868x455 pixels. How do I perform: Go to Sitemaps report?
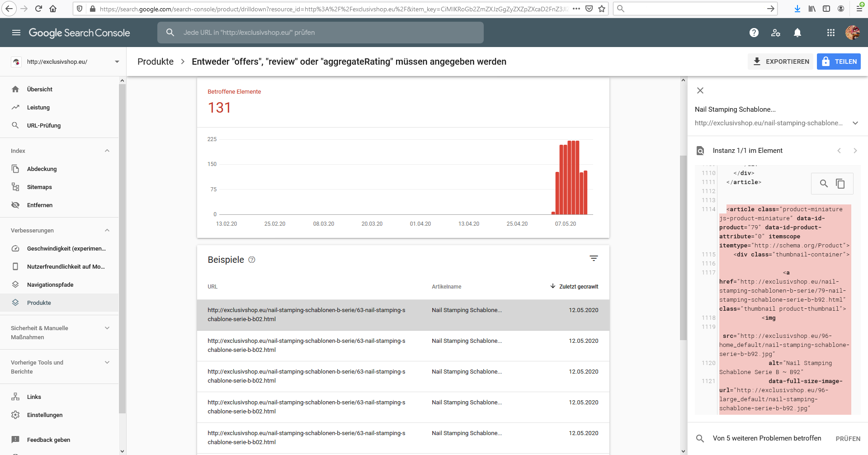[39, 187]
